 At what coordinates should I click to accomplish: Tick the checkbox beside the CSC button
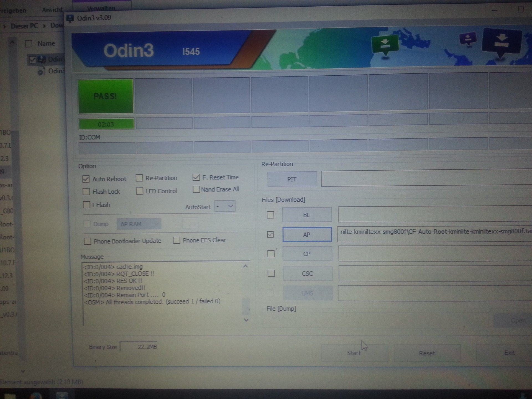tap(271, 273)
